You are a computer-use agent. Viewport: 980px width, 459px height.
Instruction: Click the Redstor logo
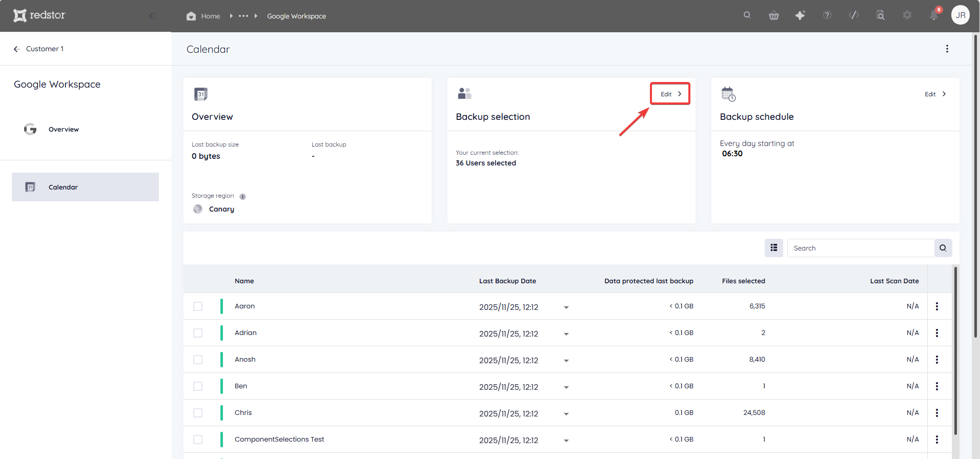coord(39,15)
